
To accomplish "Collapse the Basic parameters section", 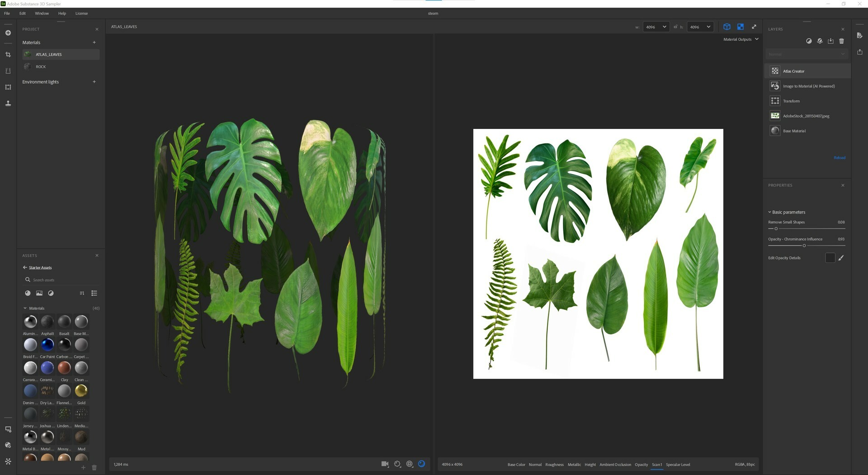I will [769, 212].
